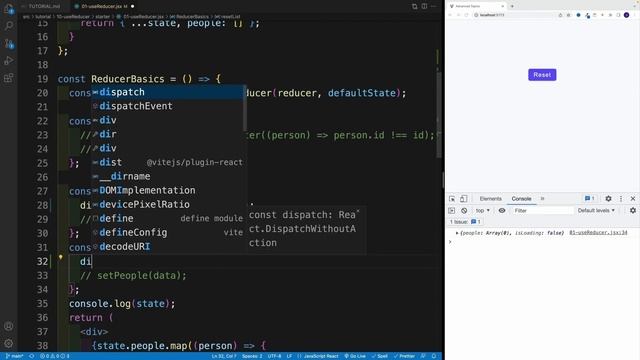
Task: Click the browser reload button
Action: (x=466, y=15)
